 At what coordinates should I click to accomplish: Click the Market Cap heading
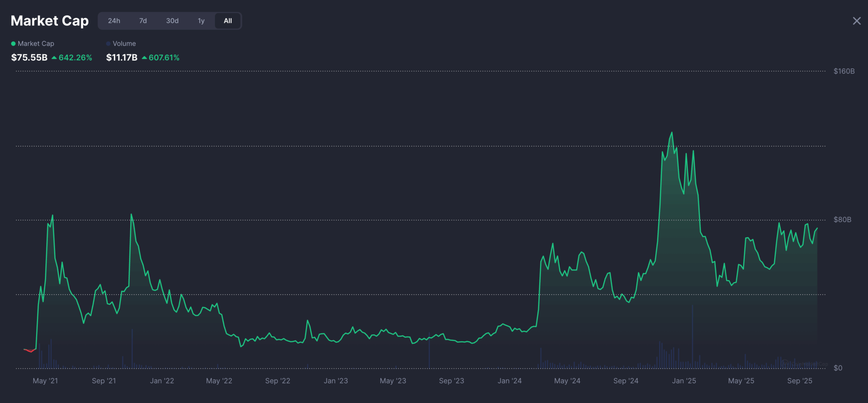[50, 21]
